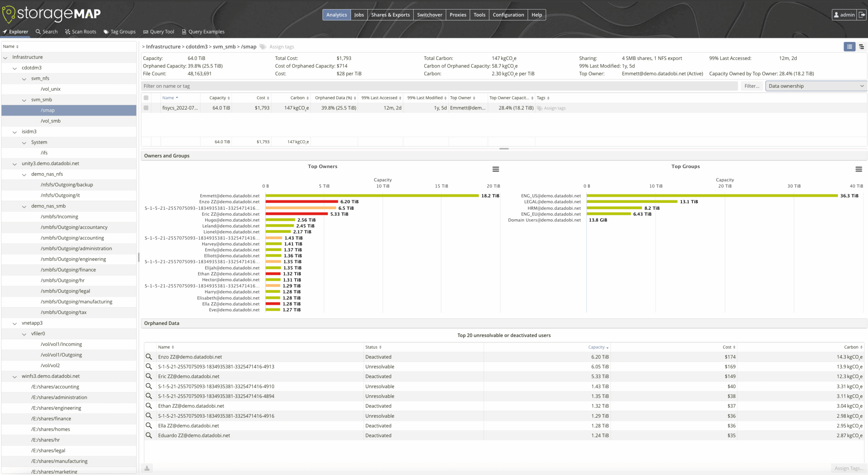Click the logout icon next to admin
Screen dimensions: 868x475
862,15
